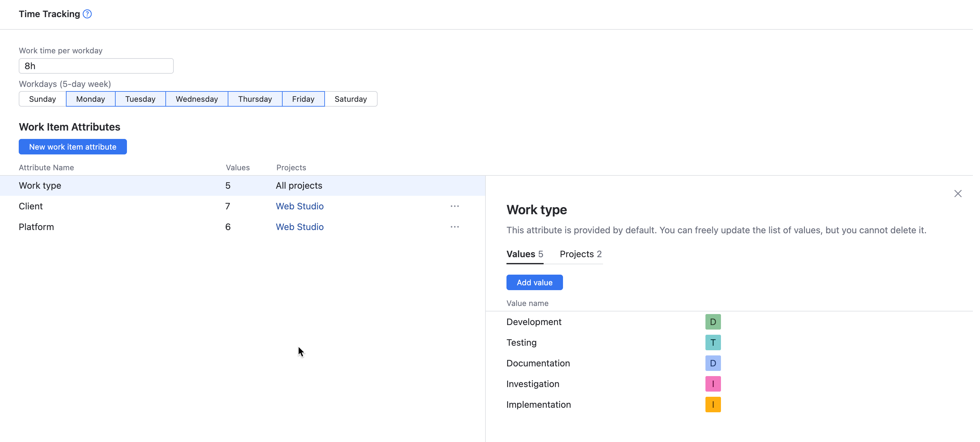Image resolution: width=980 pixels, height=442 pixels.
Task: Click the Add value button
Action: pos(534,282)
